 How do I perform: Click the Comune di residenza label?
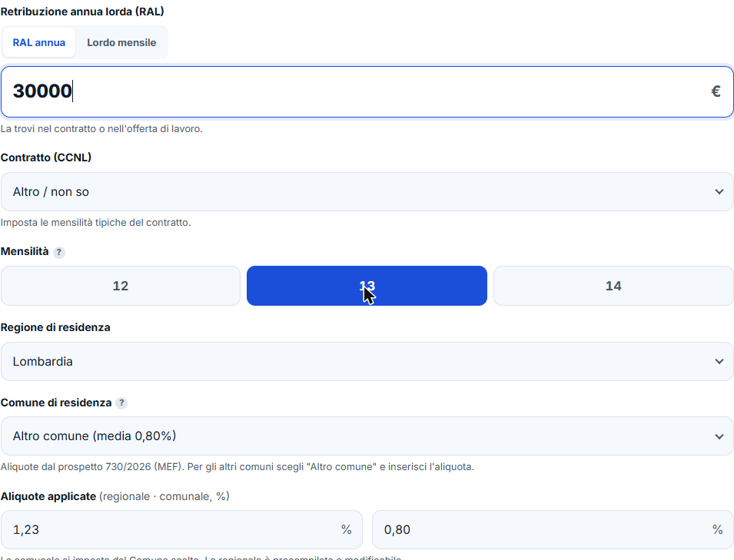56,403
